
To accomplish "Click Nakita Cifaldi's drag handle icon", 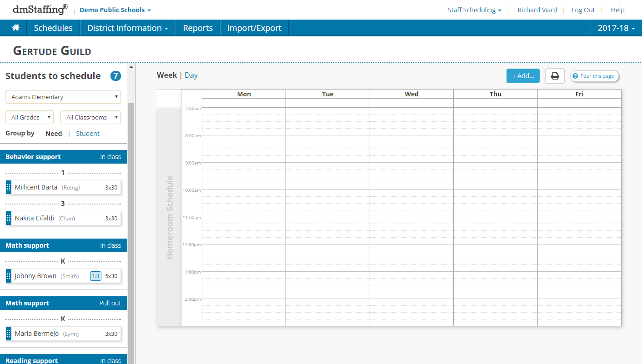I will (8, 218).
